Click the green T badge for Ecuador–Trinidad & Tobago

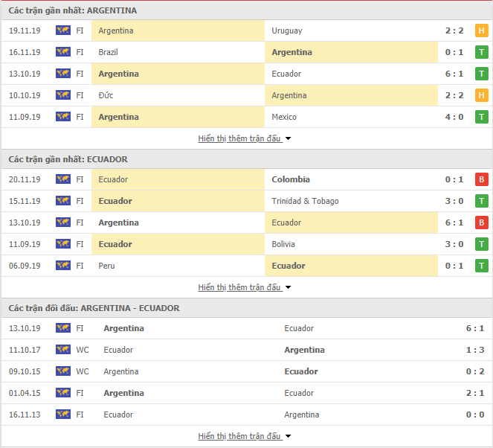click(481, 201)
